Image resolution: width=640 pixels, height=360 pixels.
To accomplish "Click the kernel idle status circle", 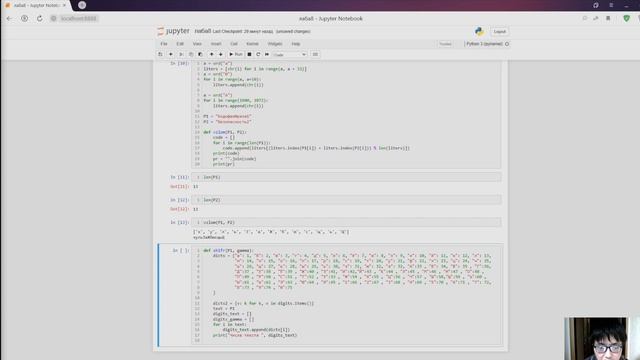I will click(507, 44).
